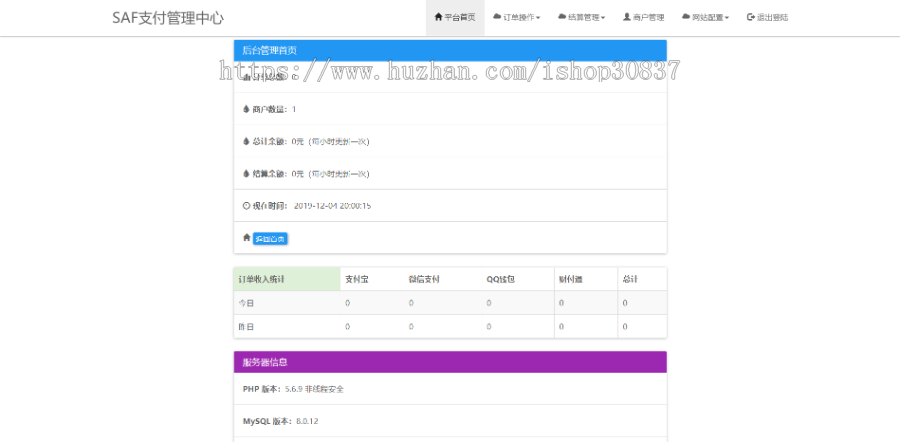Click the 订单收入统计 table header cell
Viewport: 900px width, 442px height.
pyautogui.click(x=287, y=279)
